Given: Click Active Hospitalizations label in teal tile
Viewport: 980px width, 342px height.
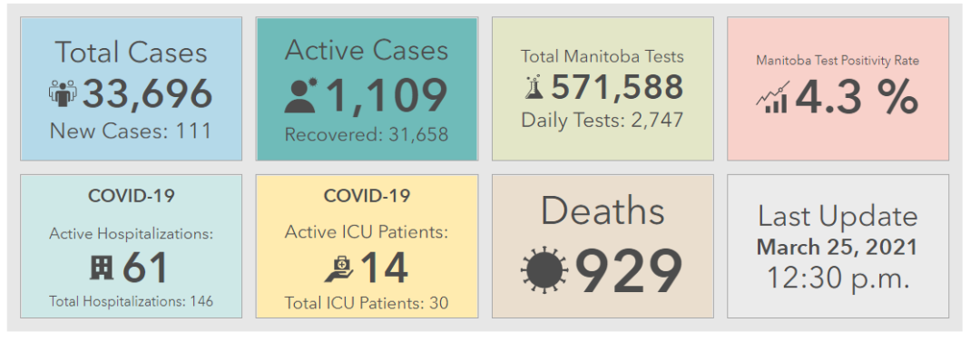Looking at the screenshot, I should tap(132, 234).
